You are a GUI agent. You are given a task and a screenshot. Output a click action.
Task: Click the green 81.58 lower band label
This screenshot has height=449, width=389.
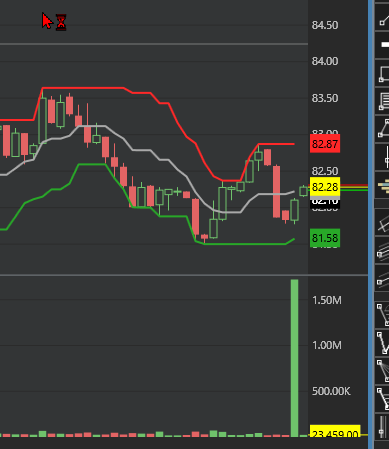(325, 238)
